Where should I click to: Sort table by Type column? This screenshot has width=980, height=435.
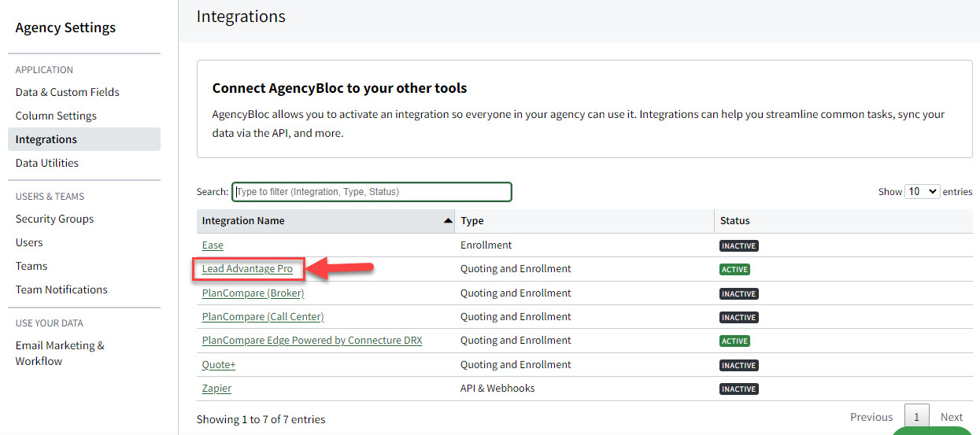585,221
